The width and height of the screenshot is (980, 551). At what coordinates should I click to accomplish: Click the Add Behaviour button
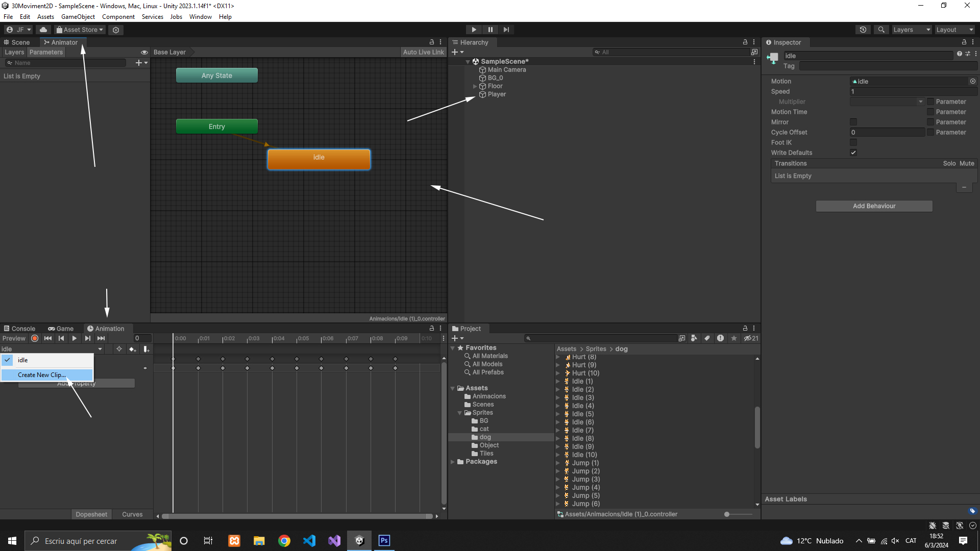(874, 206)
